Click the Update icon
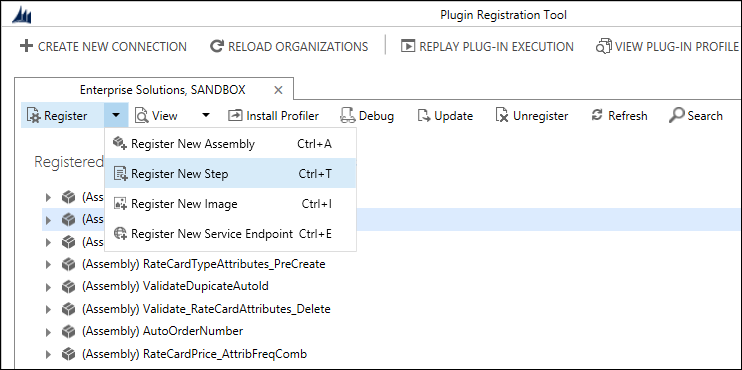Viewport: 742px width, 370px height. [424, 116]
